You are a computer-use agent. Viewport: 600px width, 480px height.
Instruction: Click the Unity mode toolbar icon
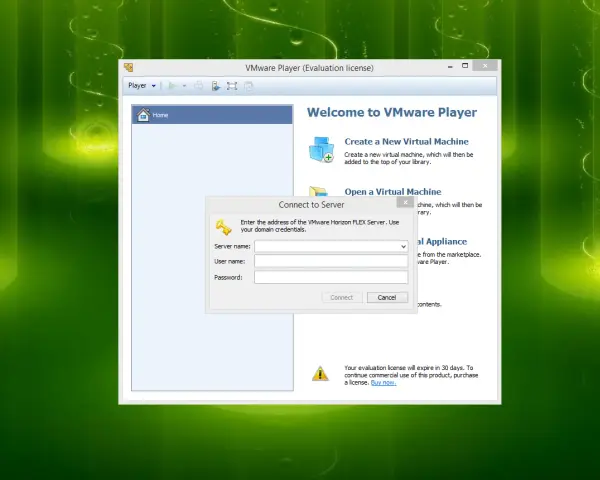248,86
